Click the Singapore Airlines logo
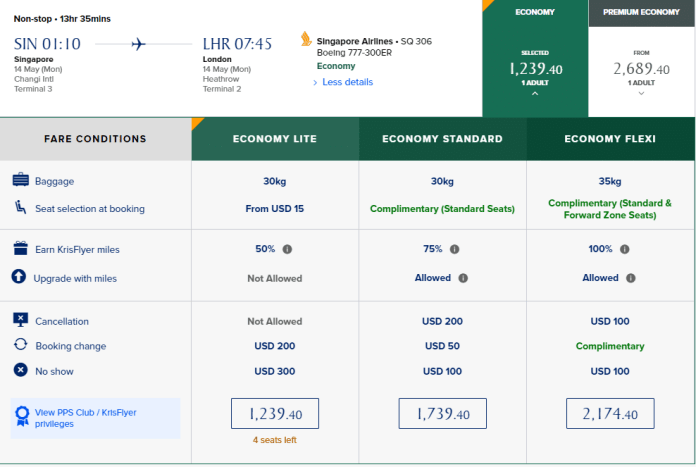Image resolution: width=696 pixels, height=467 pixels. tap(306, 39)
